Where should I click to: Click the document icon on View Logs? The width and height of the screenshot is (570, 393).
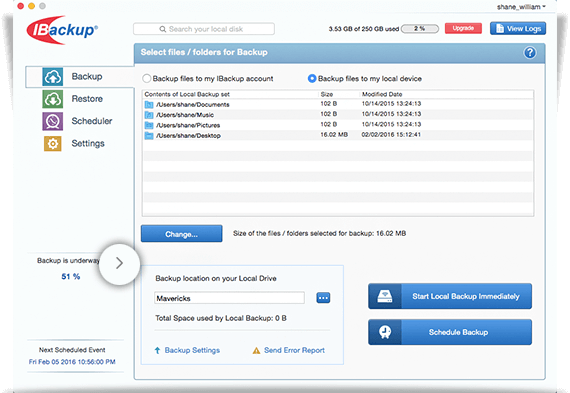[x=500, y=28]
